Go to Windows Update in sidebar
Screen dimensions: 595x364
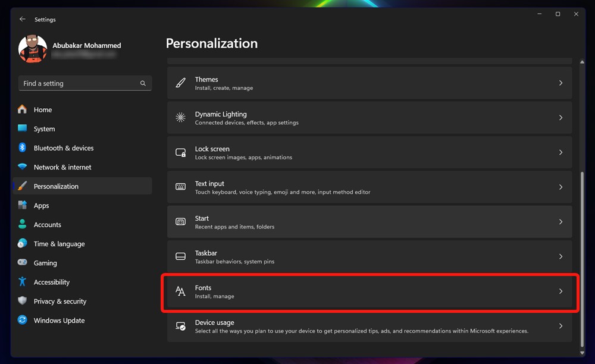(59, 321)
